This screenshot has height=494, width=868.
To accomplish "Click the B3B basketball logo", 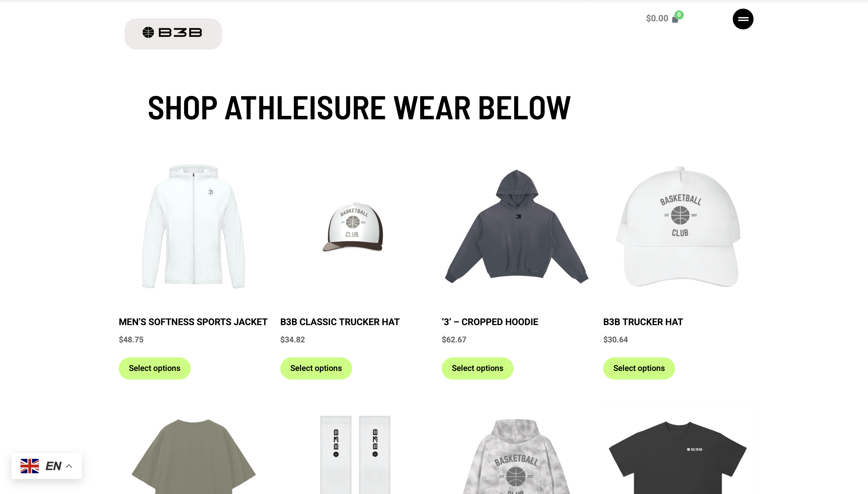I will click(x=173, y=33).
